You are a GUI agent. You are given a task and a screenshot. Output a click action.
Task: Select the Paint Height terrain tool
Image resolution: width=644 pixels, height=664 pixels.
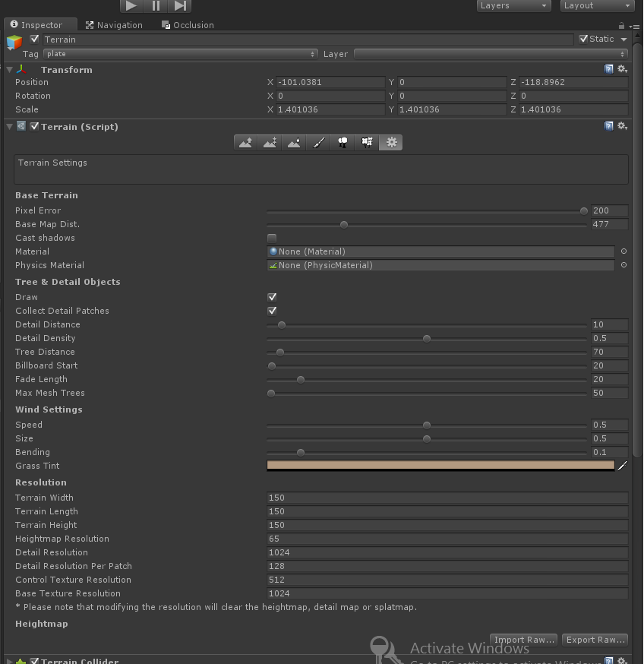pos(270,142)
